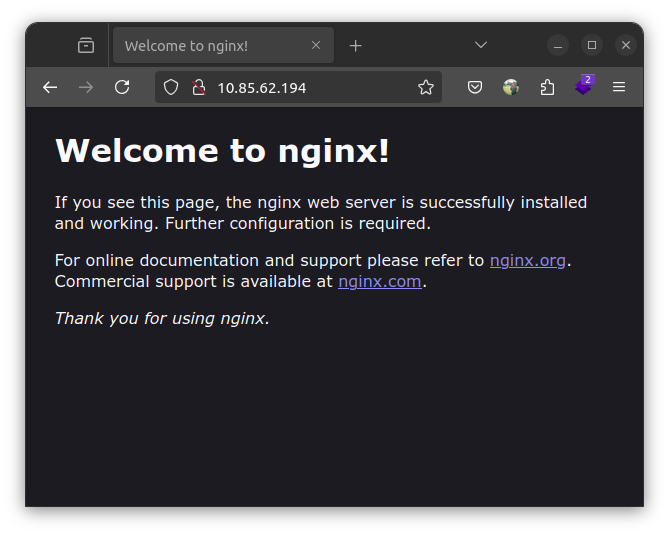
Task: Expand the list all tabs chevron
Action: click(x=481, y=45)
